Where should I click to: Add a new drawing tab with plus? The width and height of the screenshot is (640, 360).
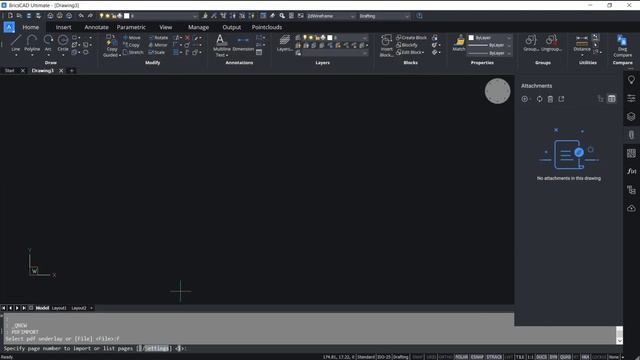pyautogui.click(x=71, y=71)
